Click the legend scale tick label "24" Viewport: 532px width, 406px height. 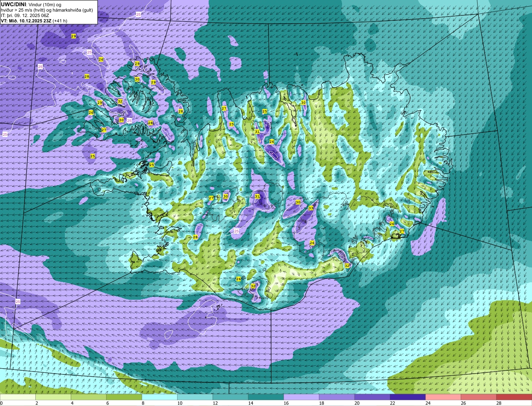428,403
